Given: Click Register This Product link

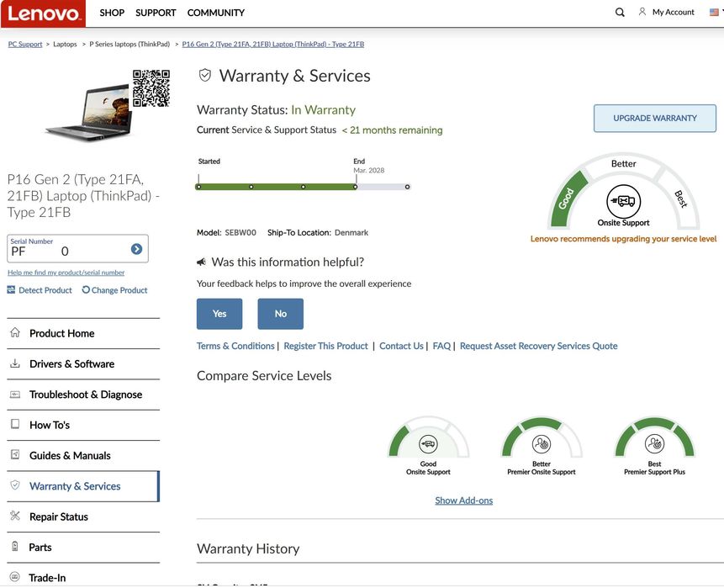Looking at the screenshot, I should click(x=325, y=346).
